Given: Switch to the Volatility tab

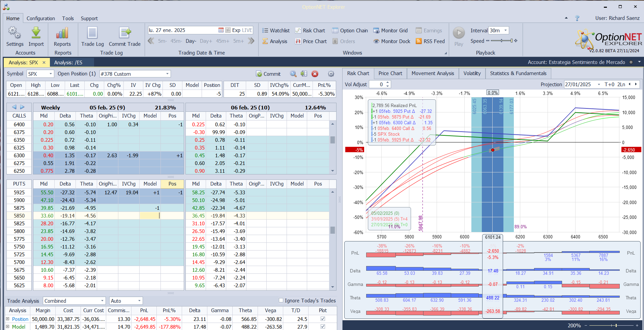Looking at the screenshot, I should point(472,73).
